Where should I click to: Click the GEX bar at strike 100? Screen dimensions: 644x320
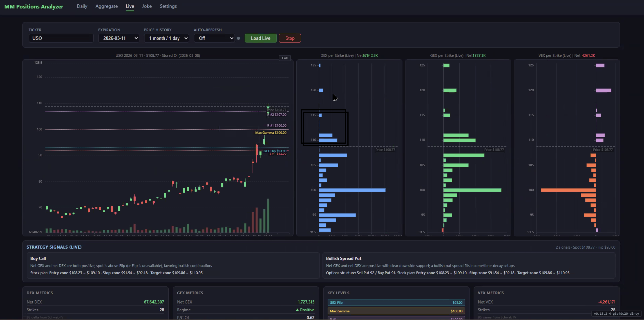point(472,190)
